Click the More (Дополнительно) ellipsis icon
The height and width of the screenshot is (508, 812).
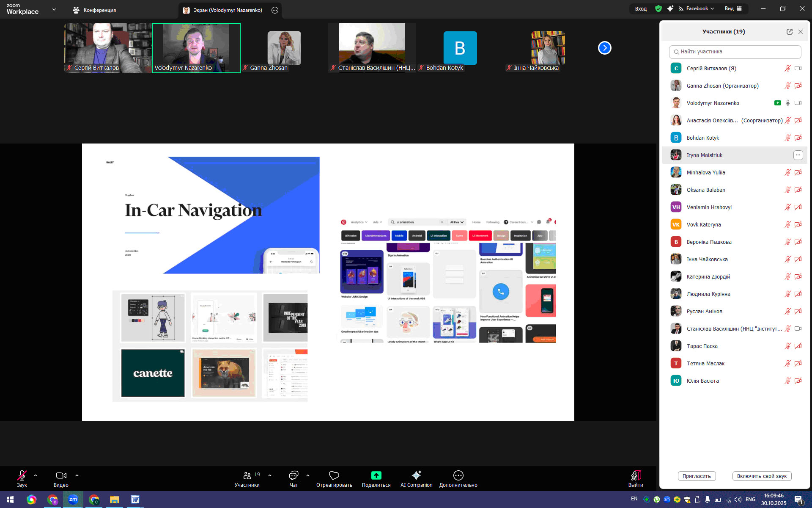[458, 475]
